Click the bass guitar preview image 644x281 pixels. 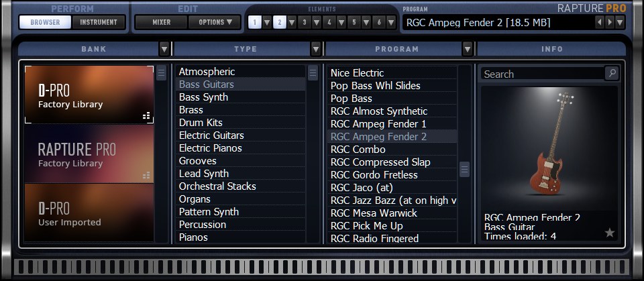tap(549, 148)
